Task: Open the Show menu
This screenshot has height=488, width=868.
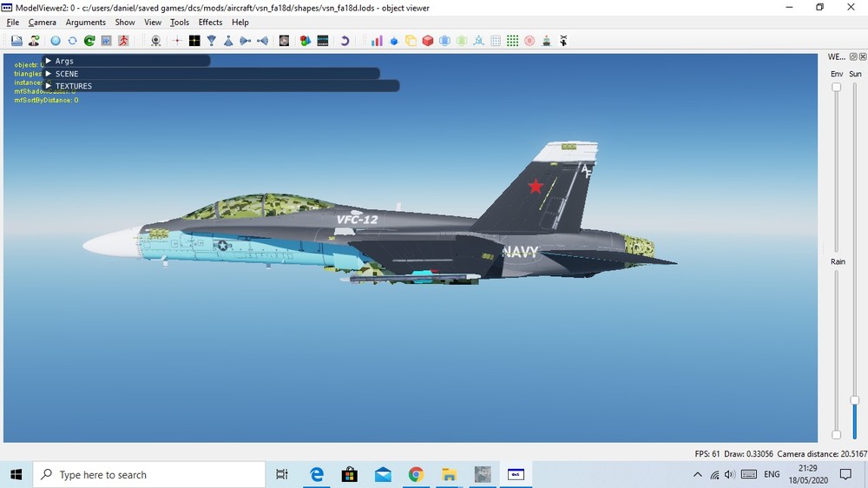Action: click(124, 23)
